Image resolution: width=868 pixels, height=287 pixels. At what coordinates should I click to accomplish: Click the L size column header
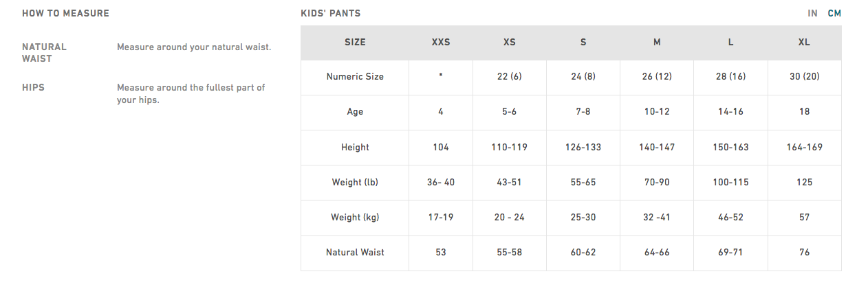[x=730, y=42]
